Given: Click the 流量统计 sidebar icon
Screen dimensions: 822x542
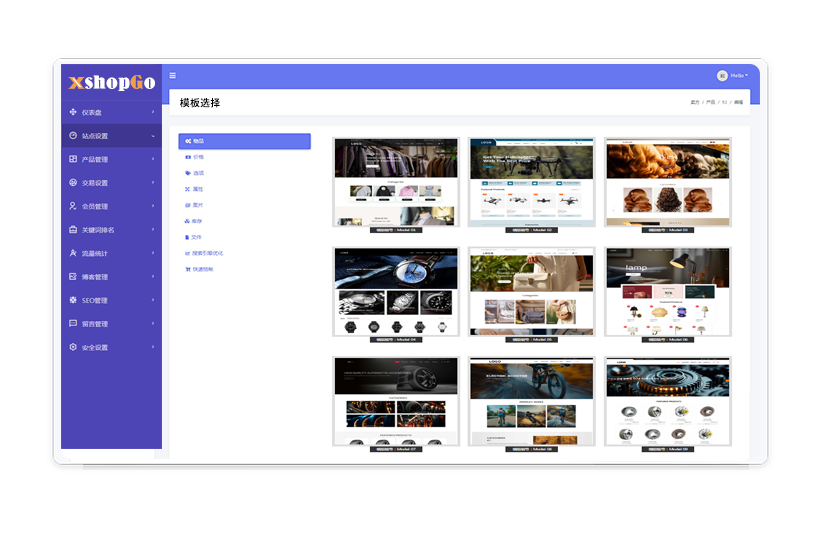Looking at the screenshot, I should (73, 253).
